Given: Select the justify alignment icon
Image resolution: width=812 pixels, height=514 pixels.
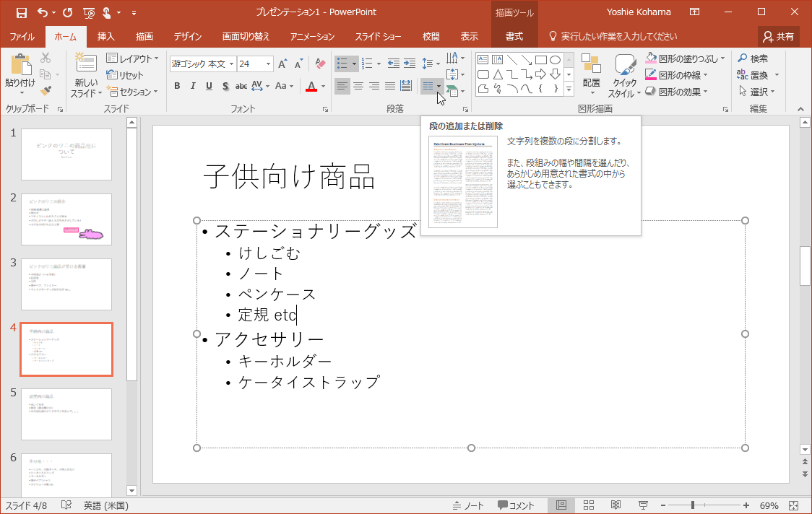Looking at the screenshot, I should 389,85.
